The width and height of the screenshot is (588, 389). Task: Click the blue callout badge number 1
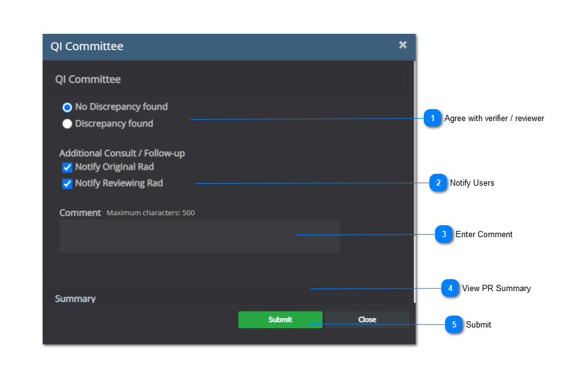coord(433,118)
